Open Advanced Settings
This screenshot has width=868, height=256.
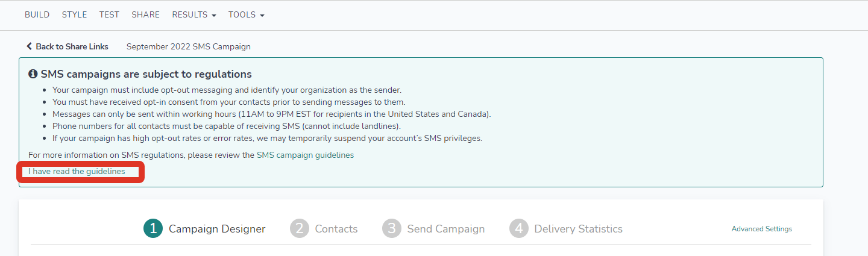coord(761,229)
